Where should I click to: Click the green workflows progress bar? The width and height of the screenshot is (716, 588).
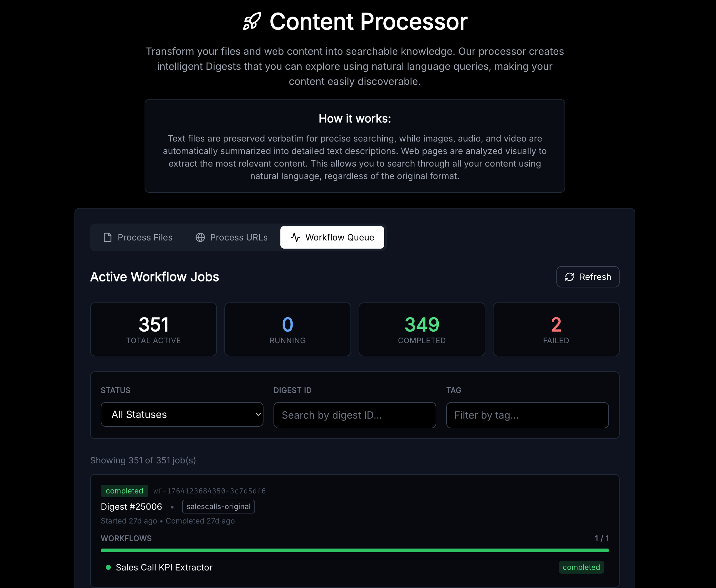(x=355, y=551)
